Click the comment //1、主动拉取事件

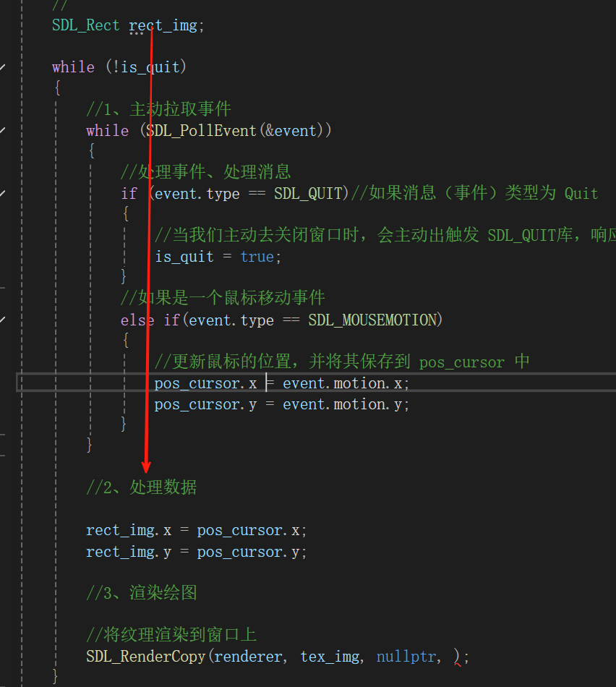pyautogui.click(x=158, y=109)
